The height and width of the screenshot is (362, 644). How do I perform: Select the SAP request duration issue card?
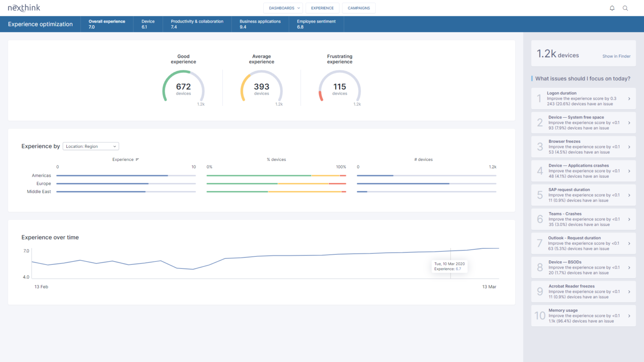(583, 195)
